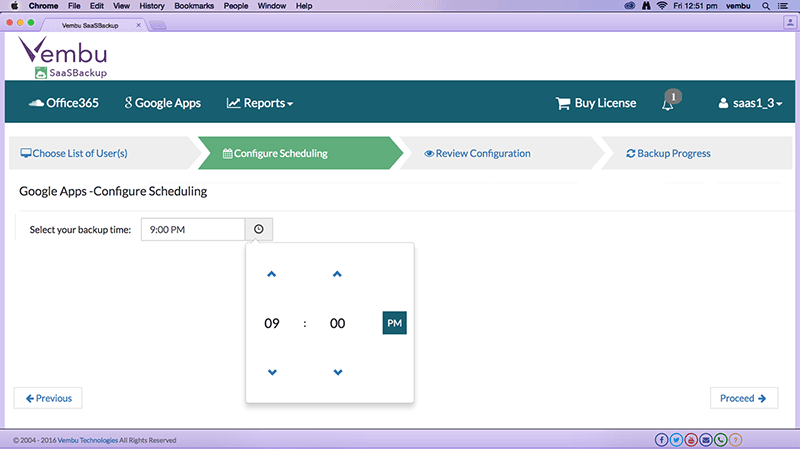Open the Review Configuration step
Viewport: 800px width, 449px height.
[x=477, y=153]
